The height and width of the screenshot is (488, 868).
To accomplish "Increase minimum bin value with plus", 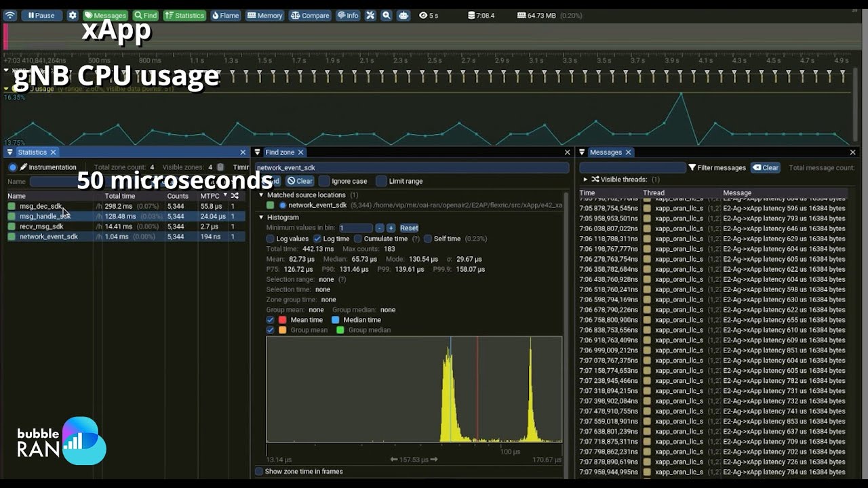I will pyautogui.click(x=391, y=228).
